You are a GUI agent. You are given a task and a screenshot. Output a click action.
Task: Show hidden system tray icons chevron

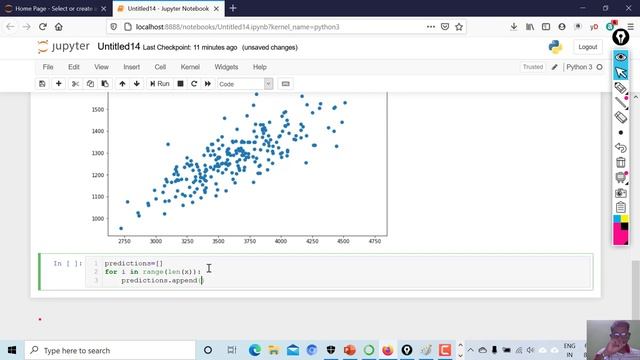(x=471, y=350)
